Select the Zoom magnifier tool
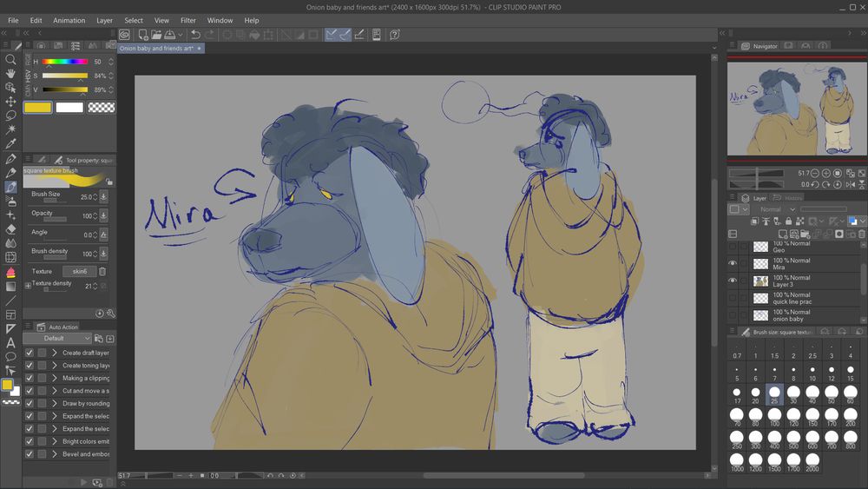This screenshot has width=868, height=489. pos(10,59)
